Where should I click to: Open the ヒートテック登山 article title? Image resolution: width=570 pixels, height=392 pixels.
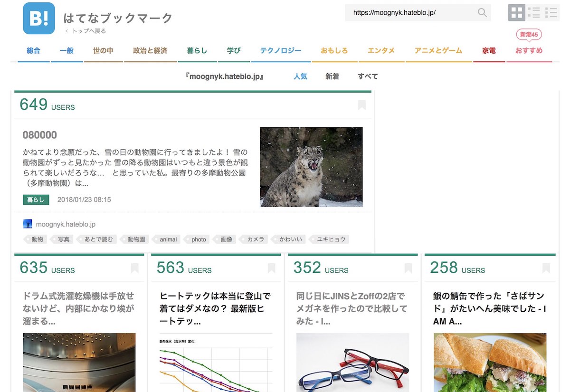click(216, 308)
